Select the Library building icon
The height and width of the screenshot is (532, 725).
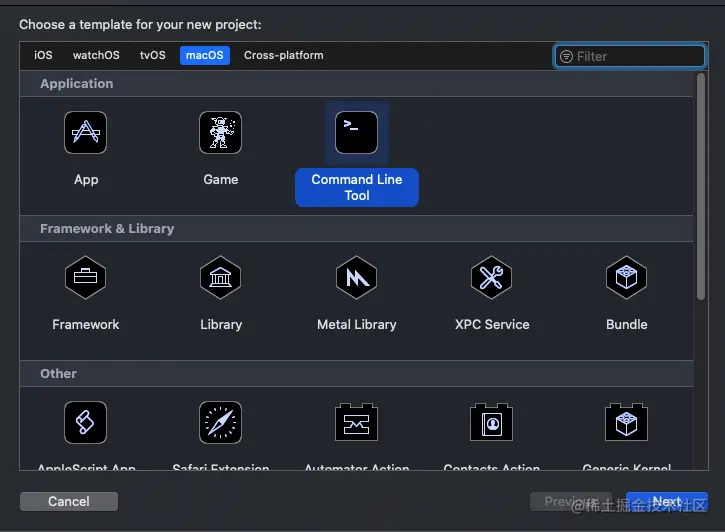(x=221, y=277)
